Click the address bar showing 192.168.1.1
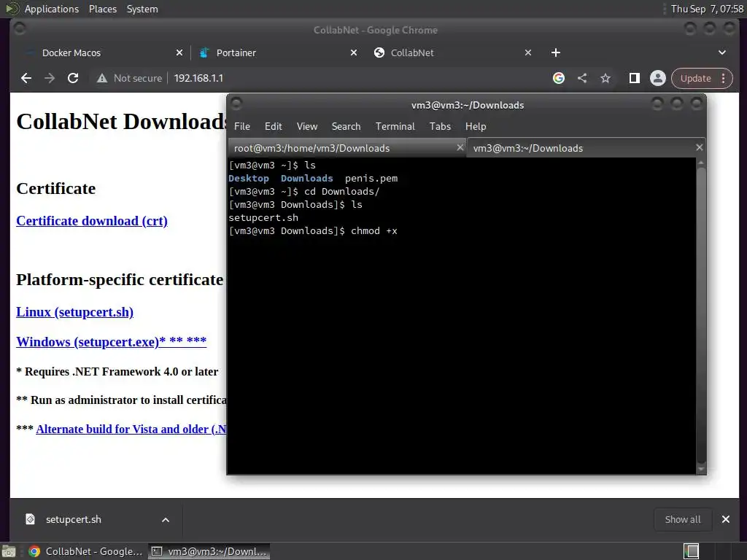Image resolution: width=747 pixels, height=560 pixels. tap(198, 78)
